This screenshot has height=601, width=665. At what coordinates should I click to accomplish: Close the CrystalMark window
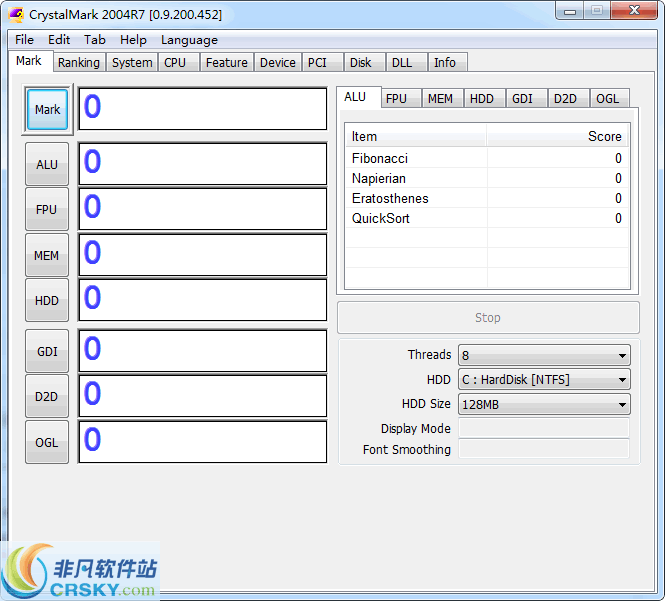click(634, 11)
